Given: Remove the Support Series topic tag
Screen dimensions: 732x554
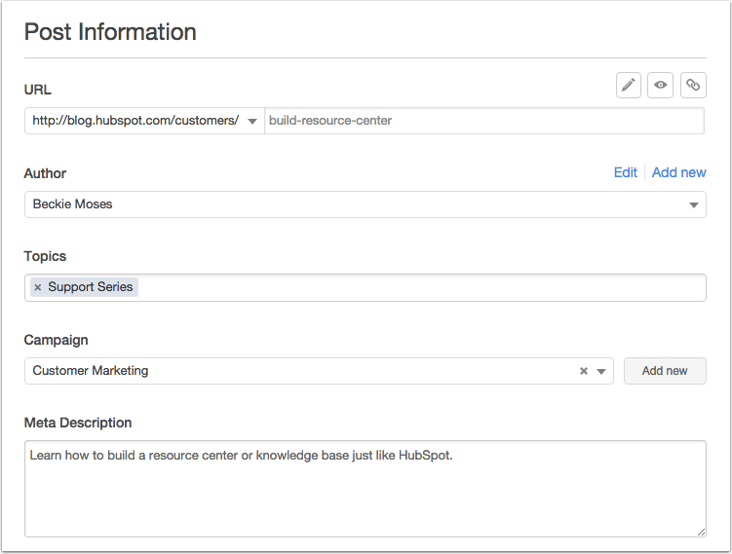Looking at the screenshot, I should (38, 288).
